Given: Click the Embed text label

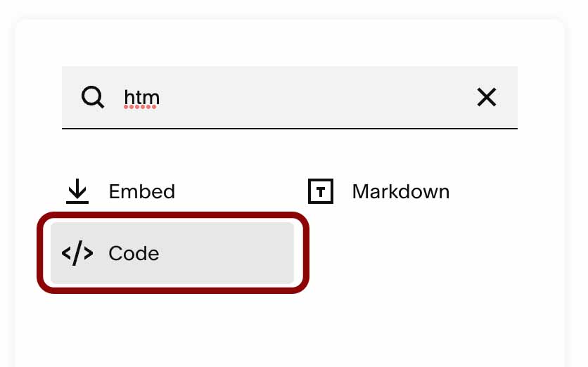Looking at the screenshot, I should (142, 191).
